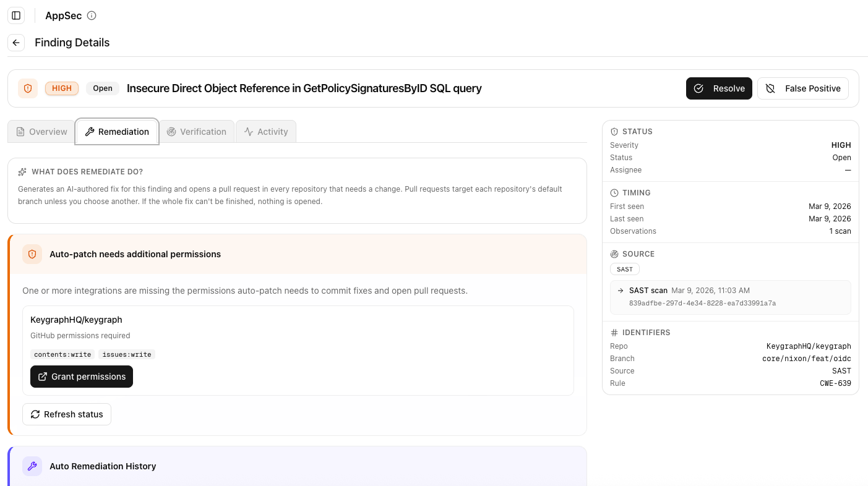Click the sparkle icon in What Does Remediate Do
868x486 pixels.
point(22,172)
